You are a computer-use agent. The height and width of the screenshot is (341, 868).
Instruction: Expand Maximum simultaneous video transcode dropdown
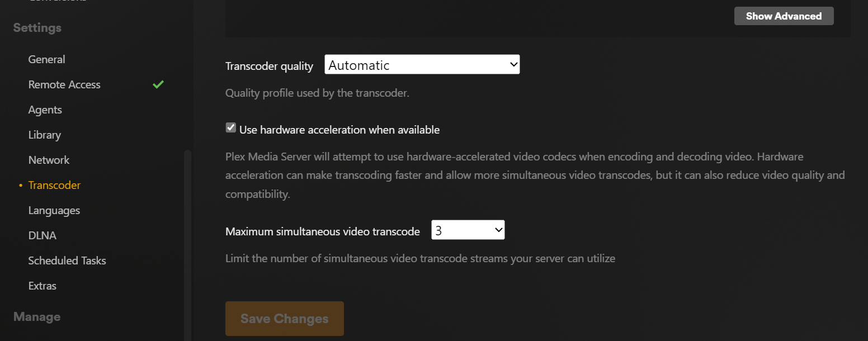click(468, 230)
